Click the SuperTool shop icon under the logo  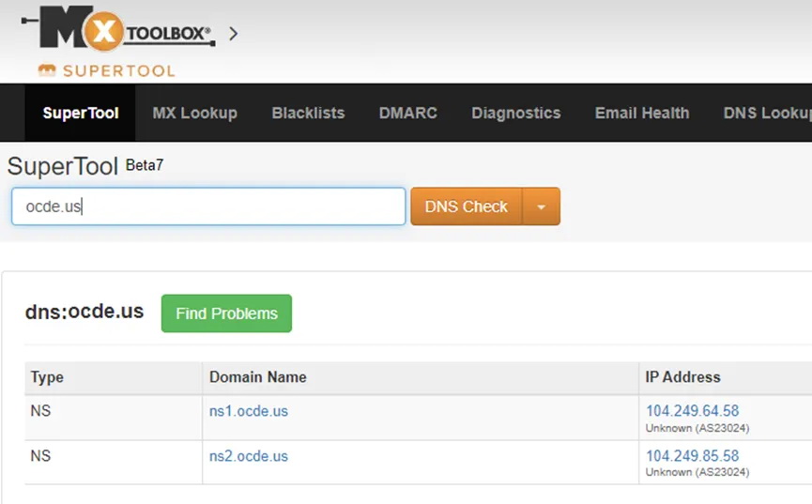(47, 70)
